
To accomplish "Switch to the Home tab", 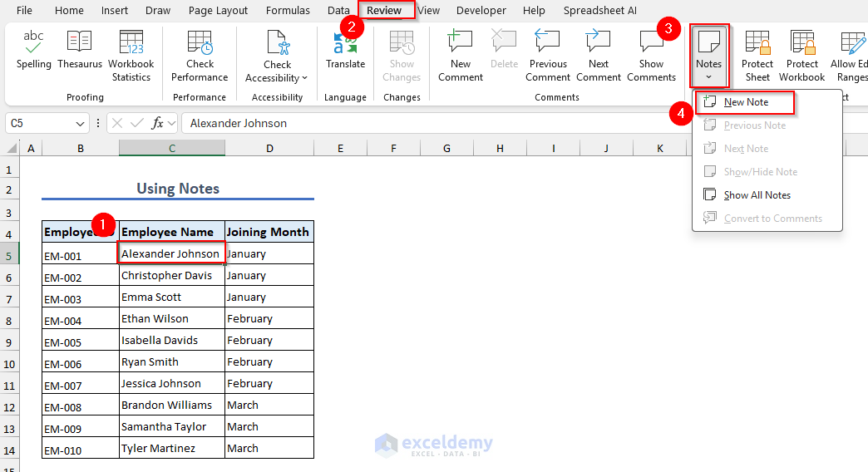I will click(69, 11).
